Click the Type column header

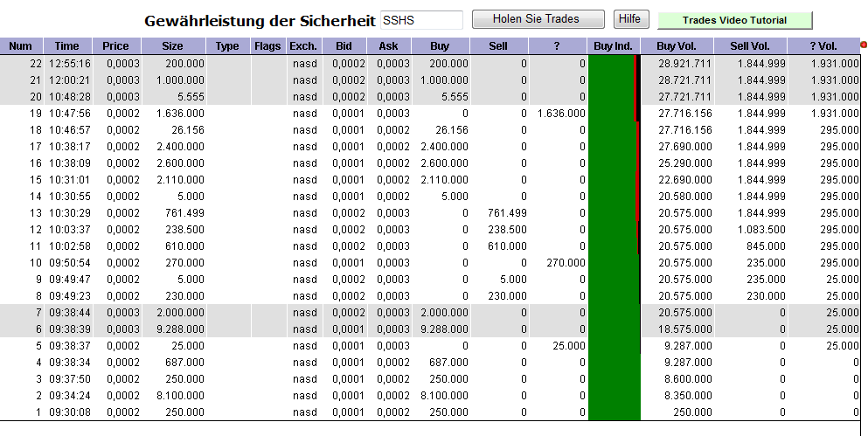point(227,46)
